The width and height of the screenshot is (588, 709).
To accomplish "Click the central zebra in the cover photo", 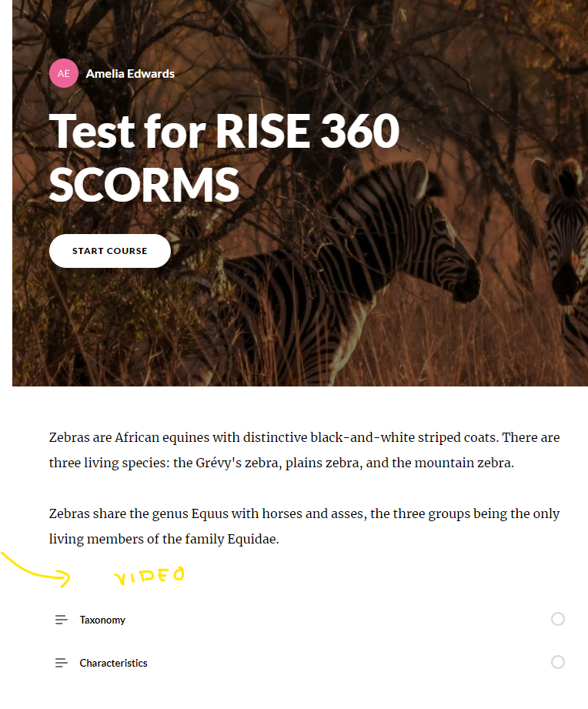I will (385, 254).
